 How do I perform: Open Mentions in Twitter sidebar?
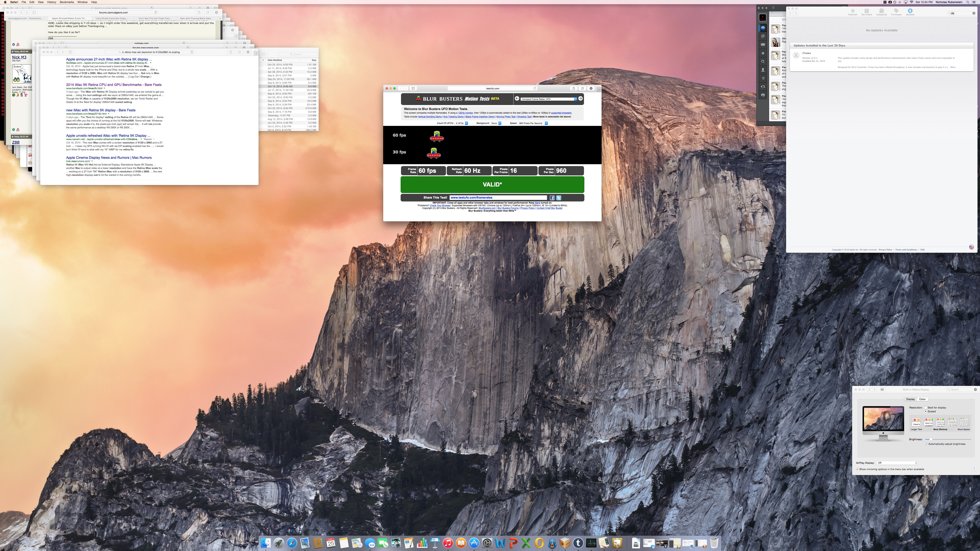763,37
